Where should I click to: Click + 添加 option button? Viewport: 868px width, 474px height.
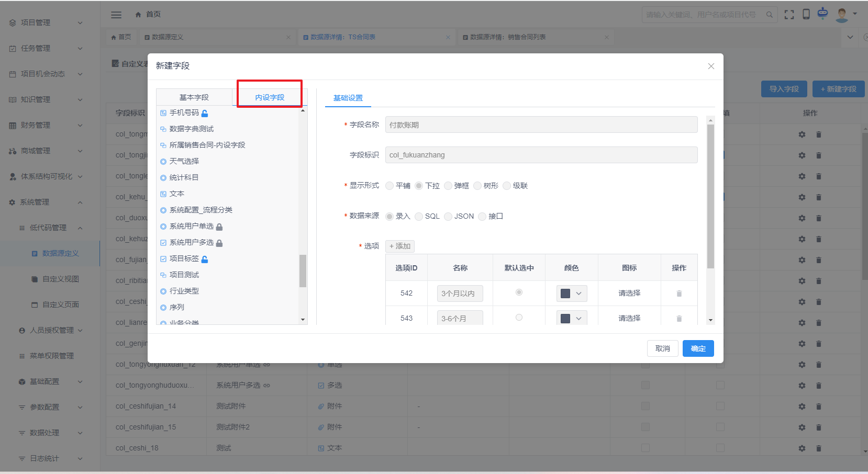click(x=400, y=246)
